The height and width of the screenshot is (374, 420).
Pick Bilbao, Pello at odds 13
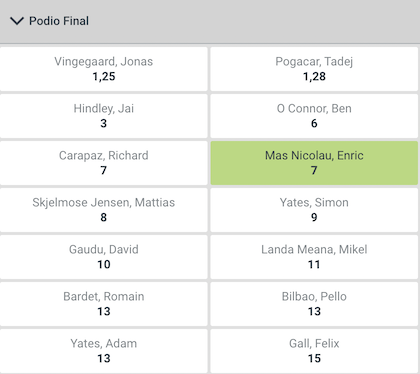tap(314, 304)
